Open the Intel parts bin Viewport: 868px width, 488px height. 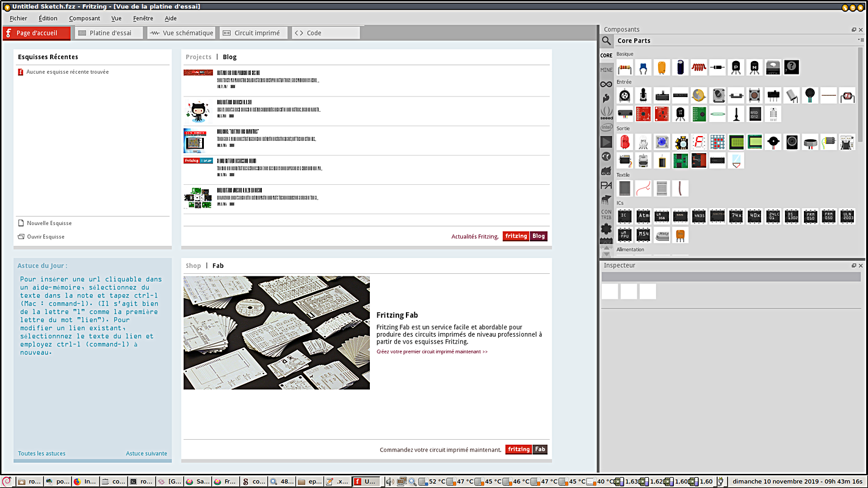(x=606, y=127)
